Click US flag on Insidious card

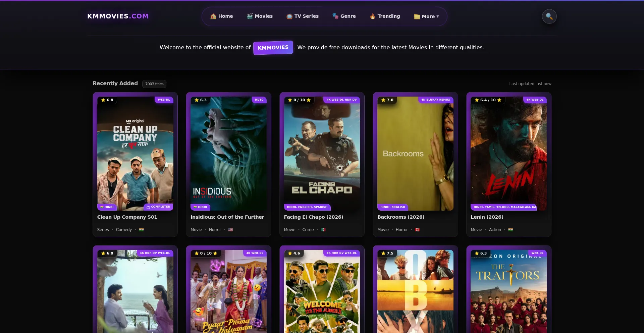(230, 230)
